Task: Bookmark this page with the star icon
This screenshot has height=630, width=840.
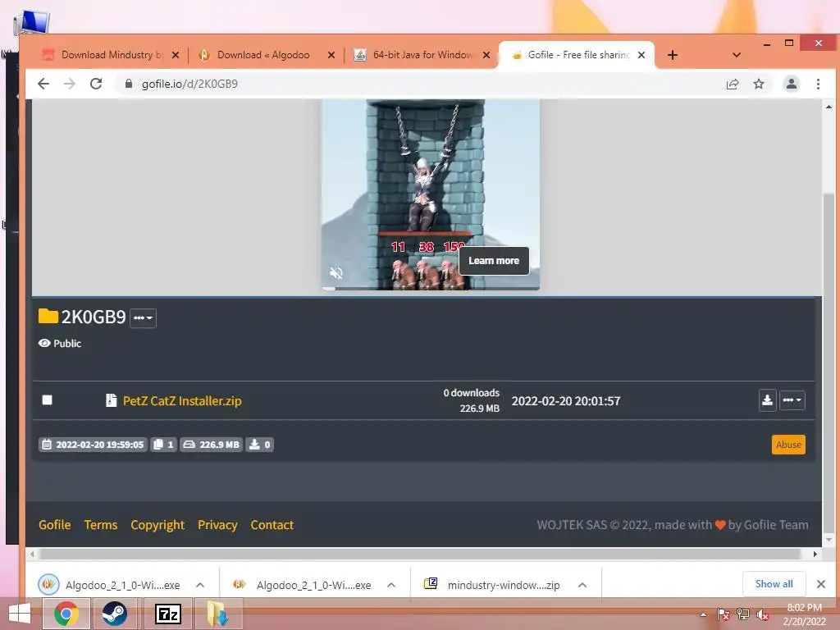Action: (x=759, y=84)
